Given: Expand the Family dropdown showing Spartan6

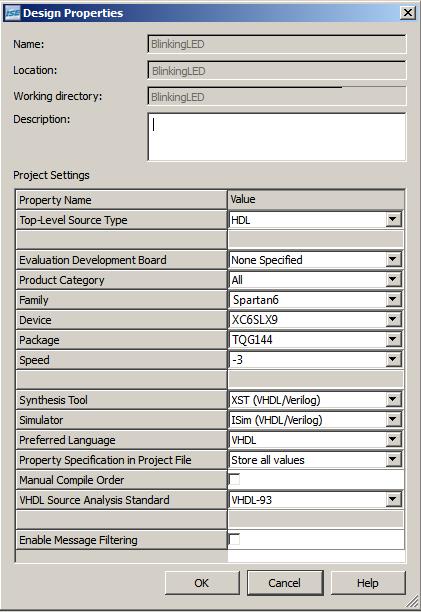Looking at the screenshot, I should pos(393,299).
